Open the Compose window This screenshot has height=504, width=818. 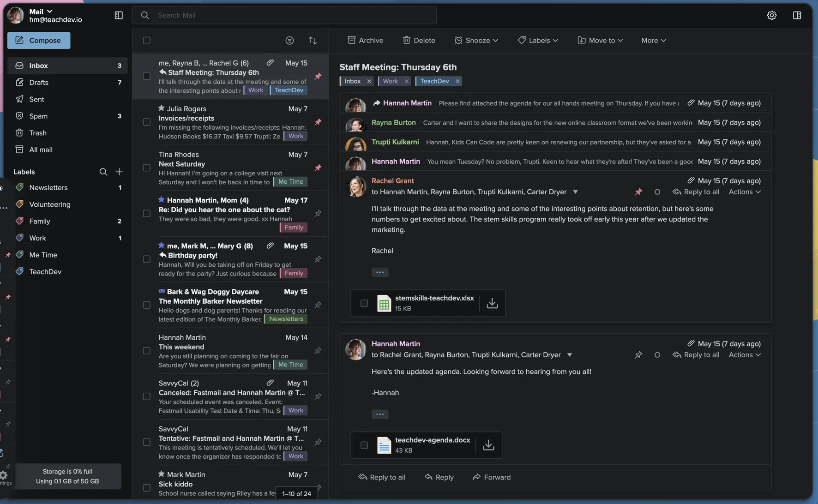(38, 40)
